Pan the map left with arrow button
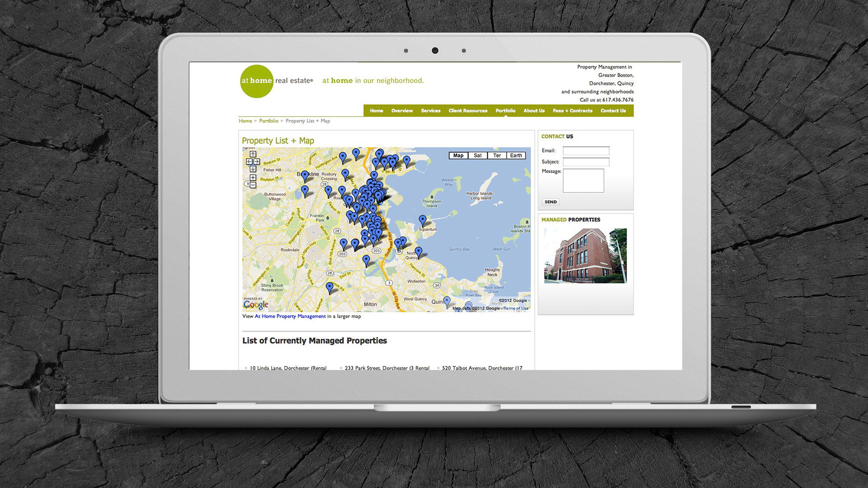868x488 pixels. [x=249, y=162]
